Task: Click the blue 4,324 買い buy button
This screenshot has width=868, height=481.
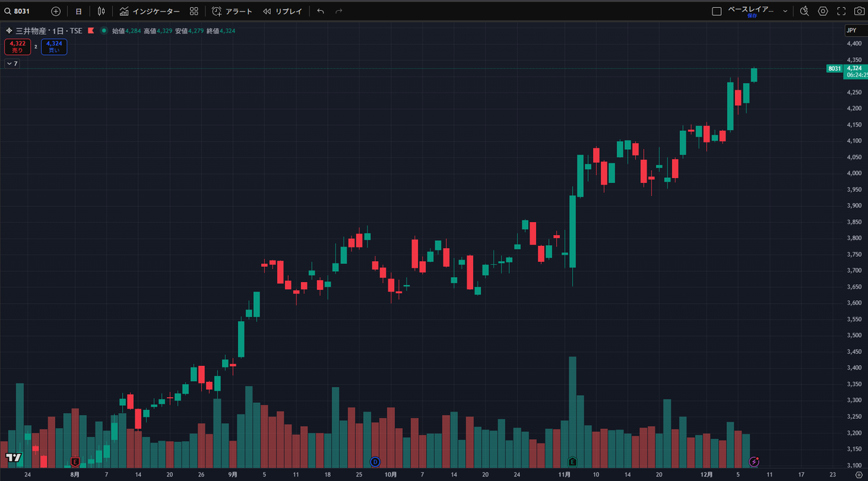Action: [x=54, y=47]
